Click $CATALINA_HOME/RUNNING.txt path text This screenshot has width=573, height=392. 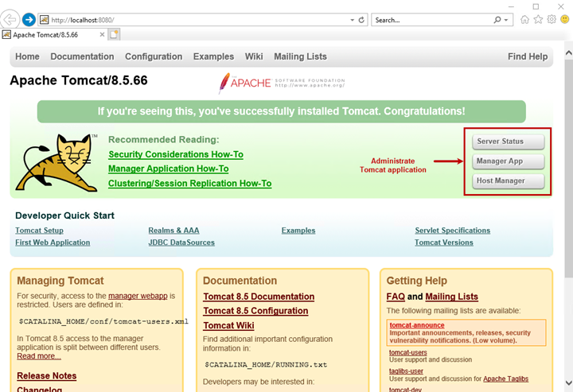(x=266, y=365)
